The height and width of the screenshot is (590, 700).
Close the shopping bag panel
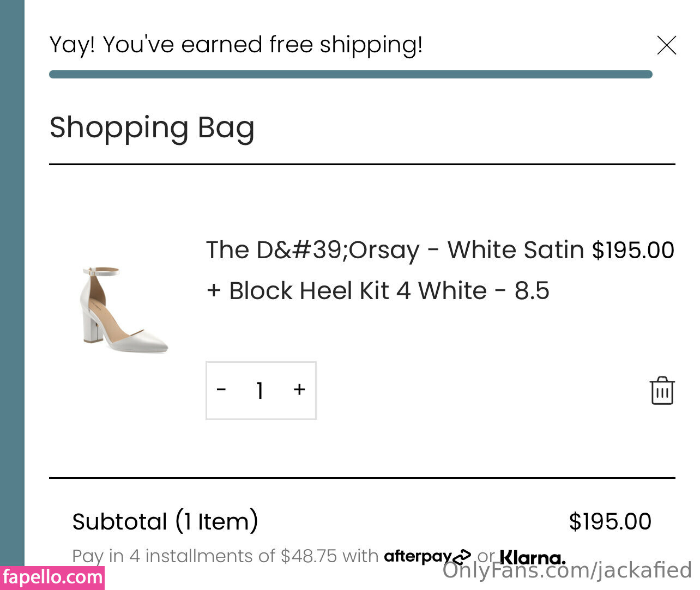point(666,45)
